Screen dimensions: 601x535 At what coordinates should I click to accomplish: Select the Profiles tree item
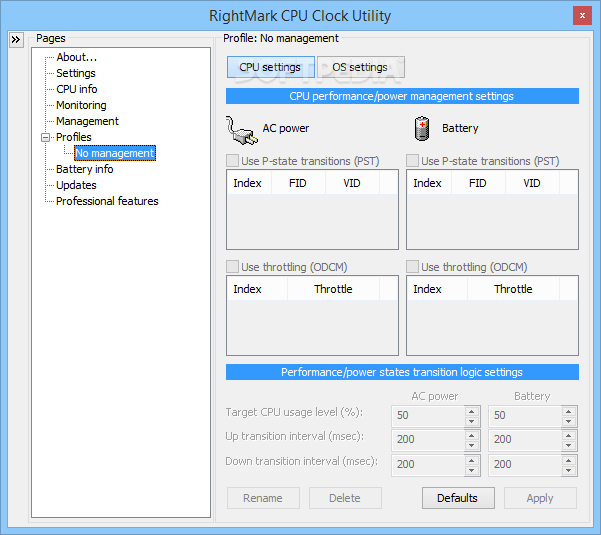(x=74, y=137)
